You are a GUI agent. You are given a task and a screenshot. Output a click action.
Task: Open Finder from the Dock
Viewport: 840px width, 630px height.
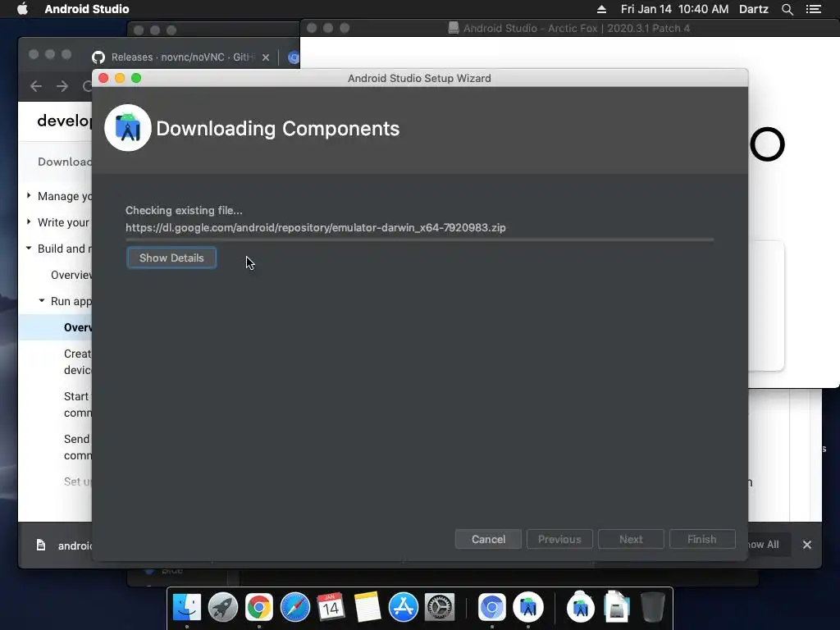coord(186,608)
